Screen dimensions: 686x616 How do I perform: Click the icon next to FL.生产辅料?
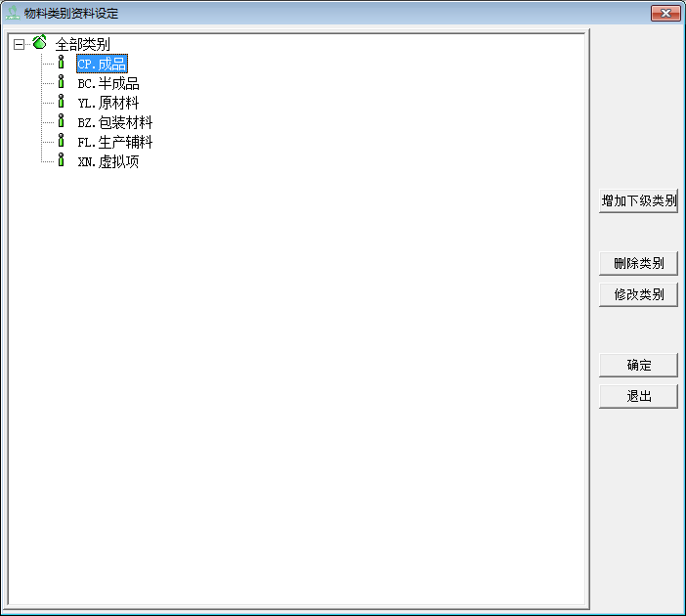pos(61,142)
